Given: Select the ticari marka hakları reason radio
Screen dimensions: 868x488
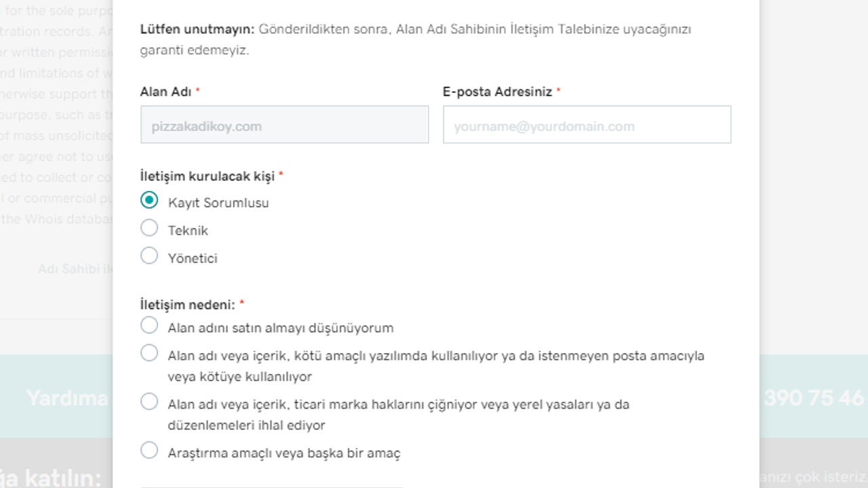Looking at the screenshot, I should pyautogui.click(x=149, y=402).
